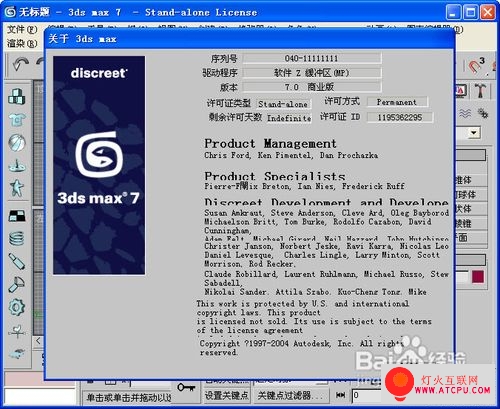The image size is (500, 409).
Task: Open the hammer Utilities panel tab
Action: click(480, 90)
